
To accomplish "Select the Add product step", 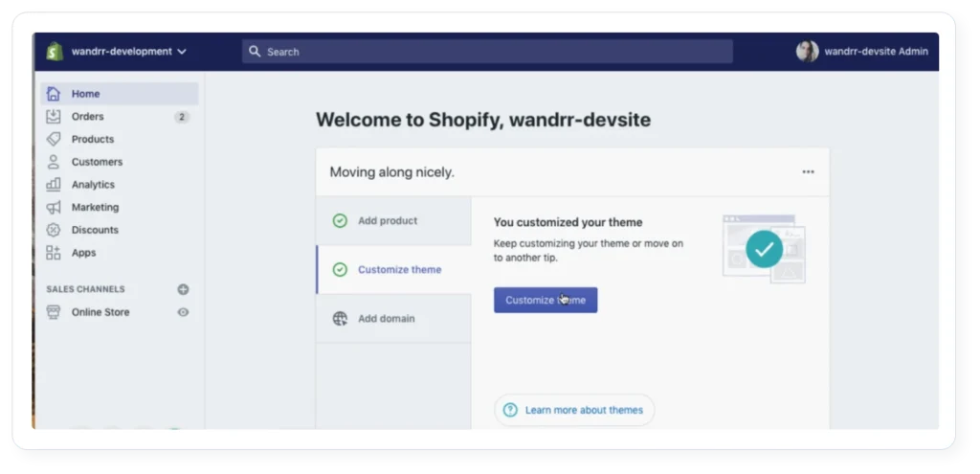I will tap(393, 221).
